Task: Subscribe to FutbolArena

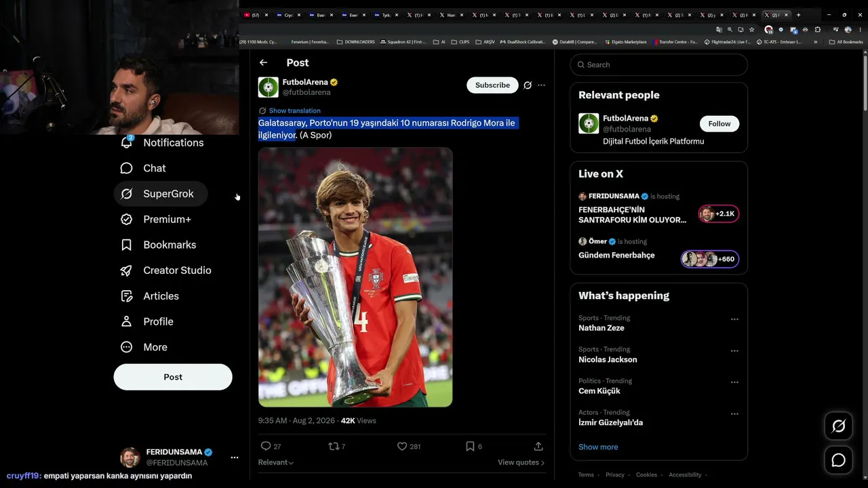Action: pos(492,85)
